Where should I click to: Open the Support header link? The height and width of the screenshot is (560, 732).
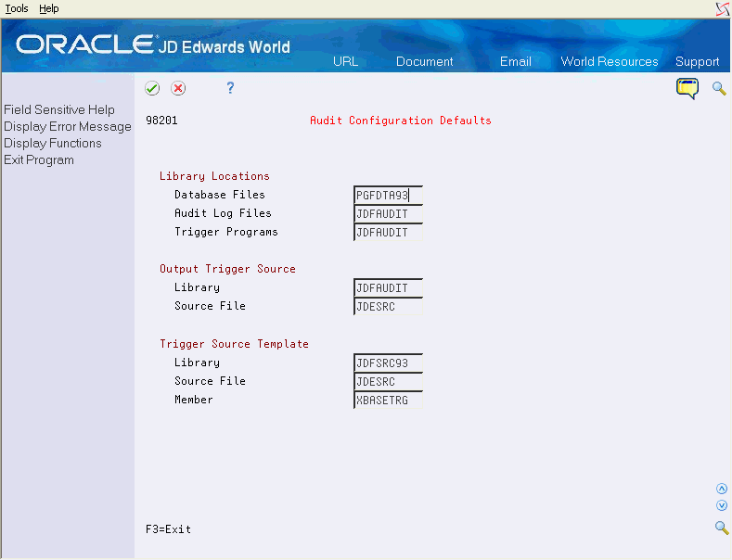tap(697, 61)
